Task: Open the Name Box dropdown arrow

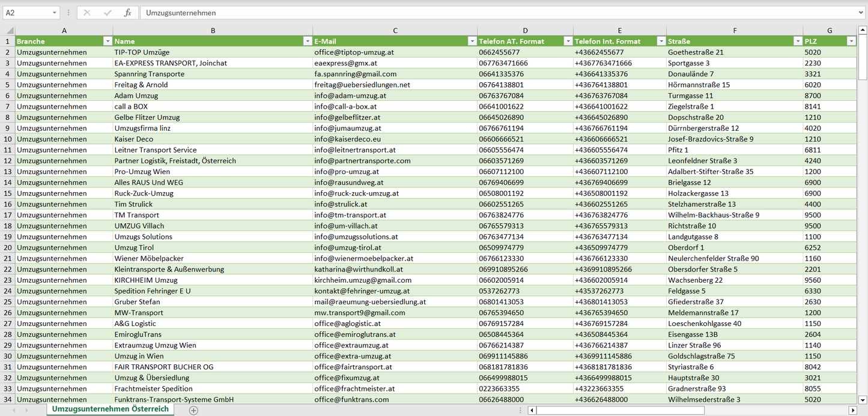Action: click(54, 13)
